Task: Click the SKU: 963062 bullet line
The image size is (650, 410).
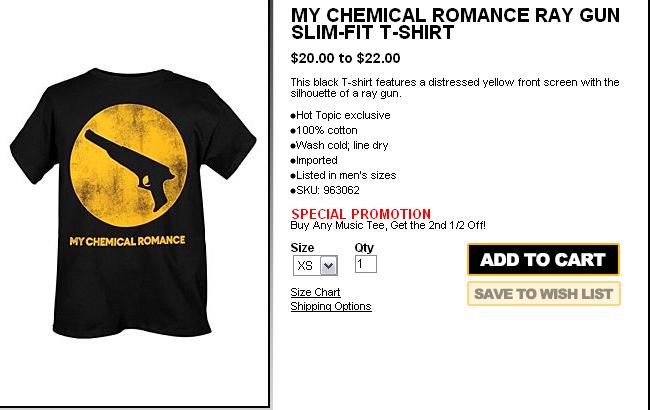Action: pos(325,190)
